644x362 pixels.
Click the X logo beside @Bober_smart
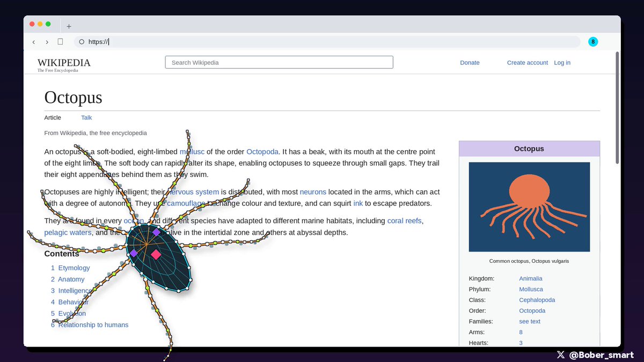coord(561,354)
